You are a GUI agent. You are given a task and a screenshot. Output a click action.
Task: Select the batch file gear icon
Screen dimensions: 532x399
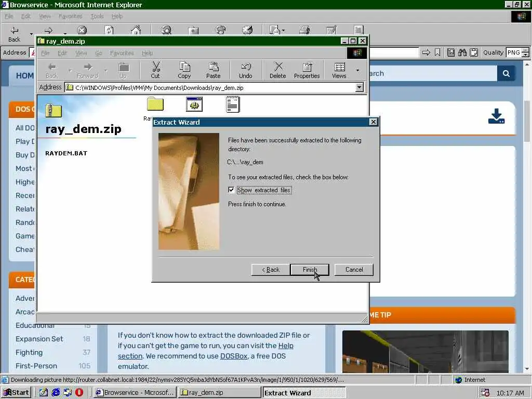tap(194, 104)
